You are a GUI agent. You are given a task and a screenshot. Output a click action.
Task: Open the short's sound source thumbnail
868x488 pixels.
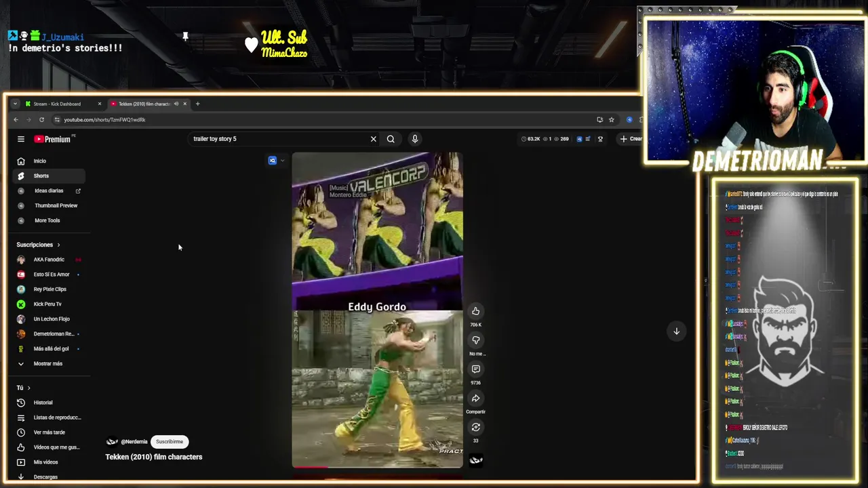[x=476, y=460]
